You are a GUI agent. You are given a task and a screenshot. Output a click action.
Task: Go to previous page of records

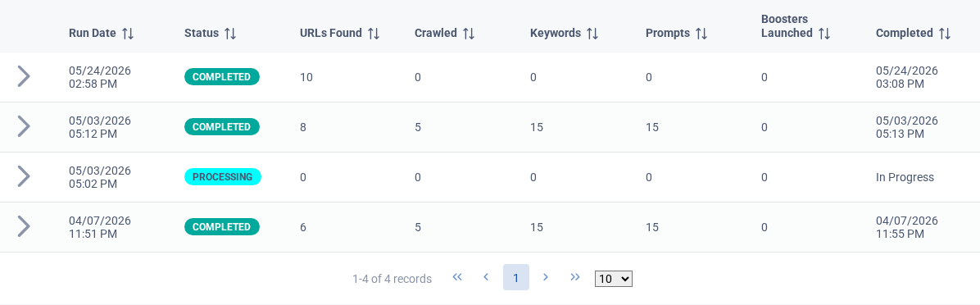point(486,277)
